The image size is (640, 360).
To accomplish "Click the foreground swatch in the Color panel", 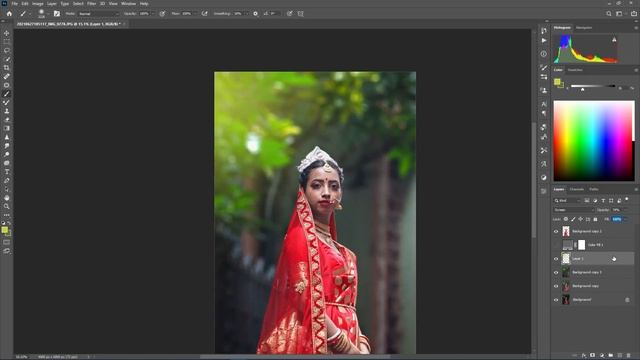I will (x=557, y=82).
